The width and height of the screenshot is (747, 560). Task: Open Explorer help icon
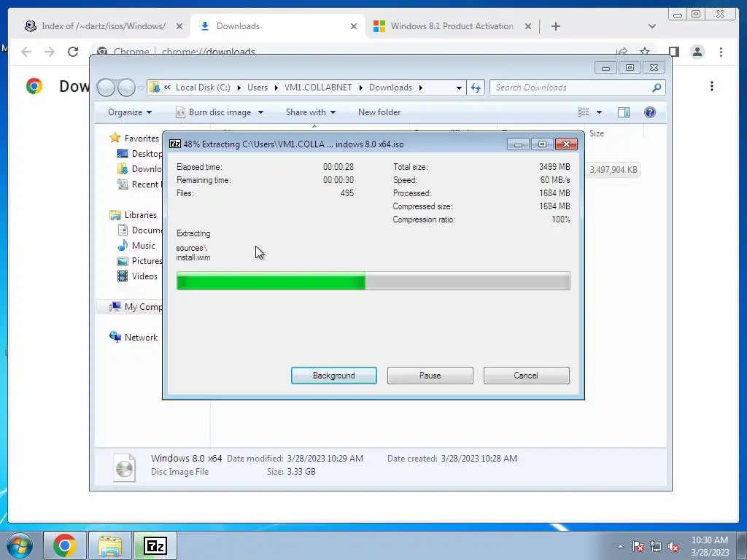[x=649, y=112]
